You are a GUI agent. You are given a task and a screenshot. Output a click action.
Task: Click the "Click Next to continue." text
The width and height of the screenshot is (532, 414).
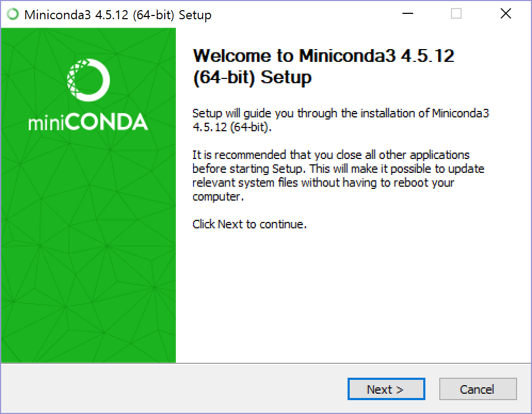tap(249, 224)
